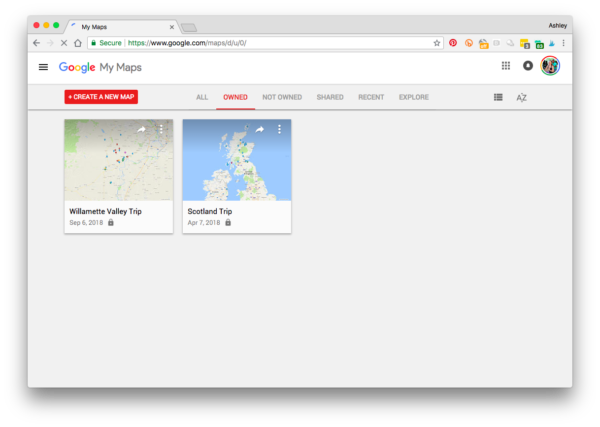
Task: Share the Willamette Valley Trip map
Action: tap(142, 129)
